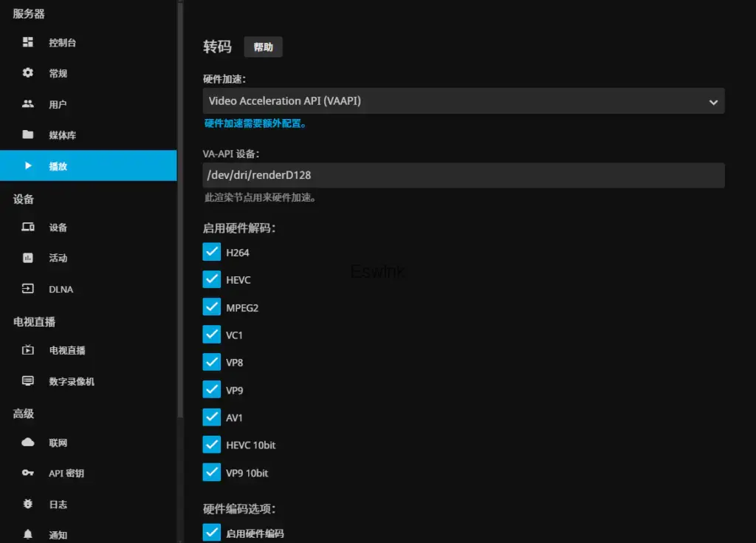This screenshot has height=543, width=756.
Task: Click the VA-API 设备 path input field
Action: (464, 175)
